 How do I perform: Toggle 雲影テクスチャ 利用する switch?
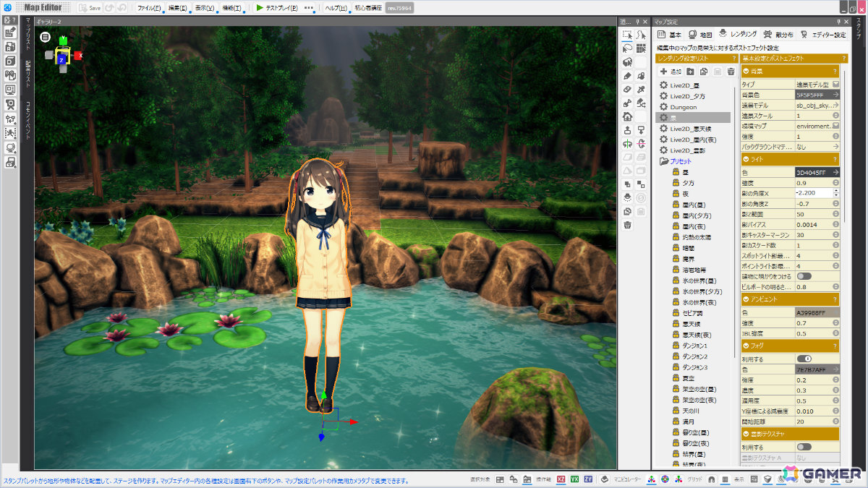coord(804,447)
